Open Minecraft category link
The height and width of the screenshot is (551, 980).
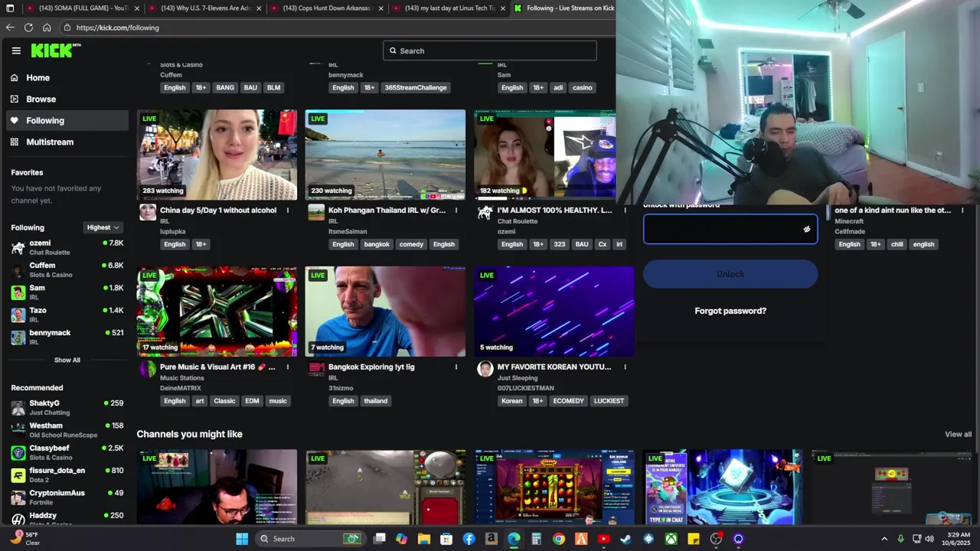click(849, 221)
